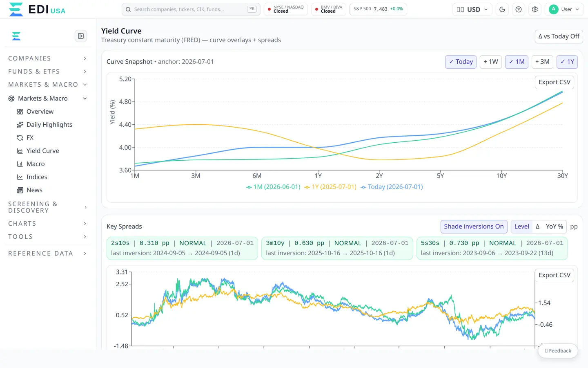The height and width of the screenshot is (368, 588).
Task: Focus the companies search field
Action: click(x=191, y=9)
